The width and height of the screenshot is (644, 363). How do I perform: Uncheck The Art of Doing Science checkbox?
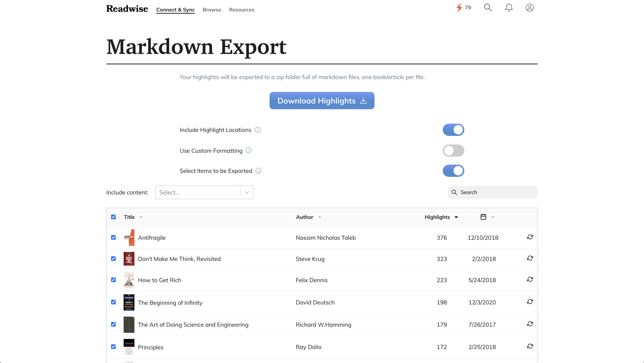tap(113, 324)
